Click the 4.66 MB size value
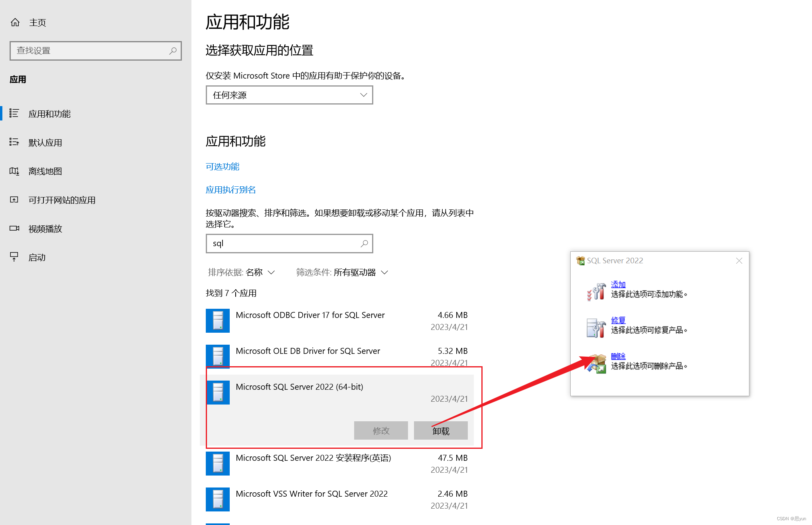 pyautogui.click(x=453, y=315)
